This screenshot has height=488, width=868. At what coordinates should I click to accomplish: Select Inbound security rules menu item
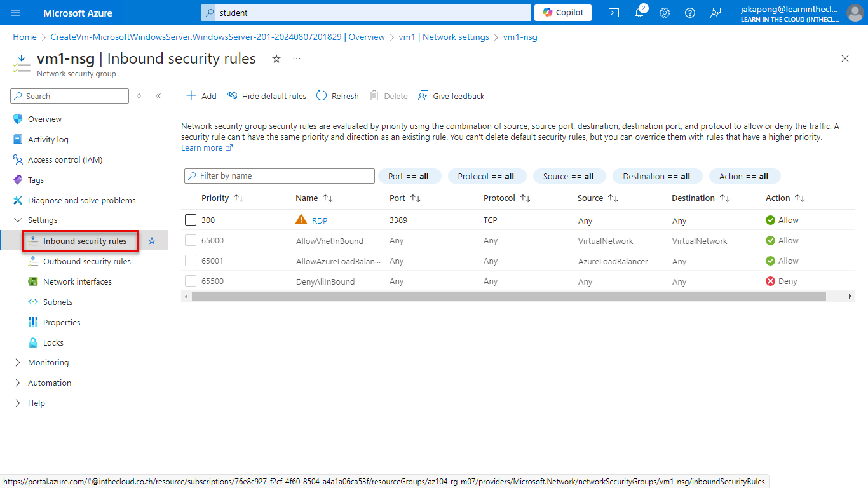(85, 241)
